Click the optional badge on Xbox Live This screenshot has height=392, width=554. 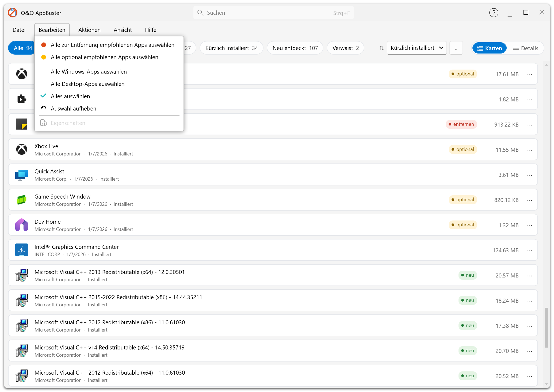point(463,149)
